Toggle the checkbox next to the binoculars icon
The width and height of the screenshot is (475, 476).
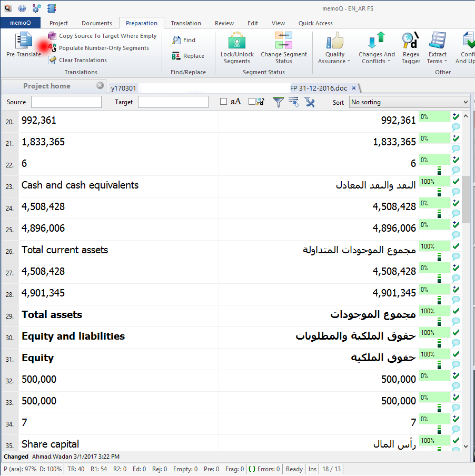(252, 102)
